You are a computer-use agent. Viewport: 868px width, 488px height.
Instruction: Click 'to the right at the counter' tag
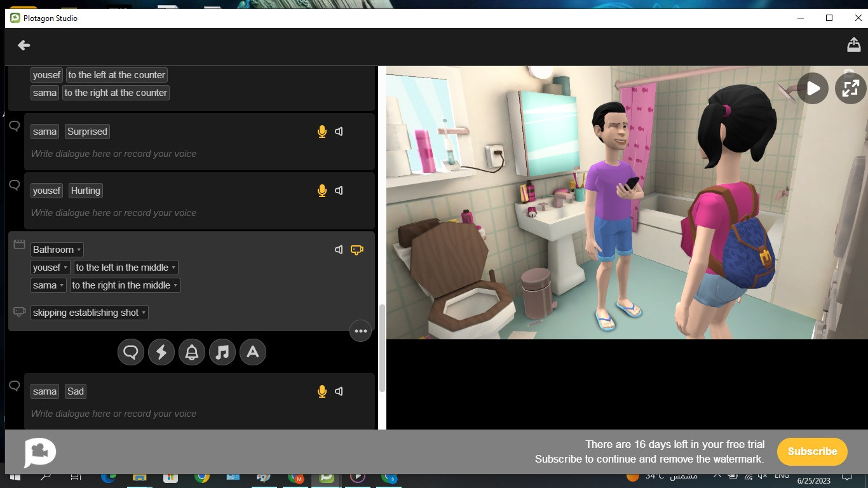pyautogui.click(x=116, y=93)
